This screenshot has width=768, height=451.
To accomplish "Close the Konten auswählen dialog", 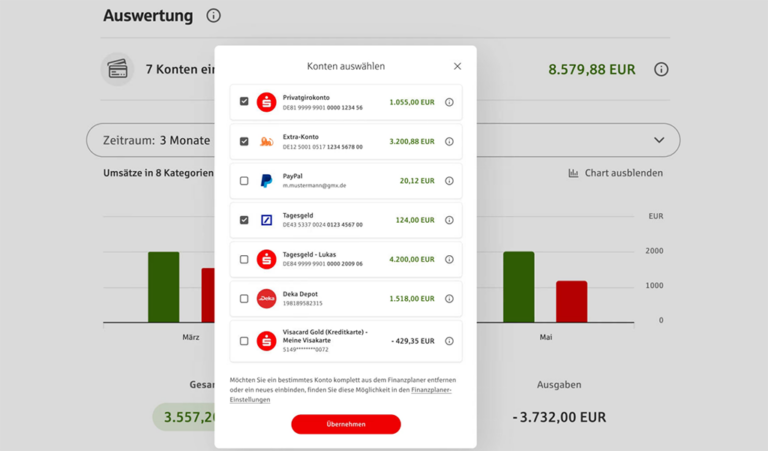I will (457, 66).
